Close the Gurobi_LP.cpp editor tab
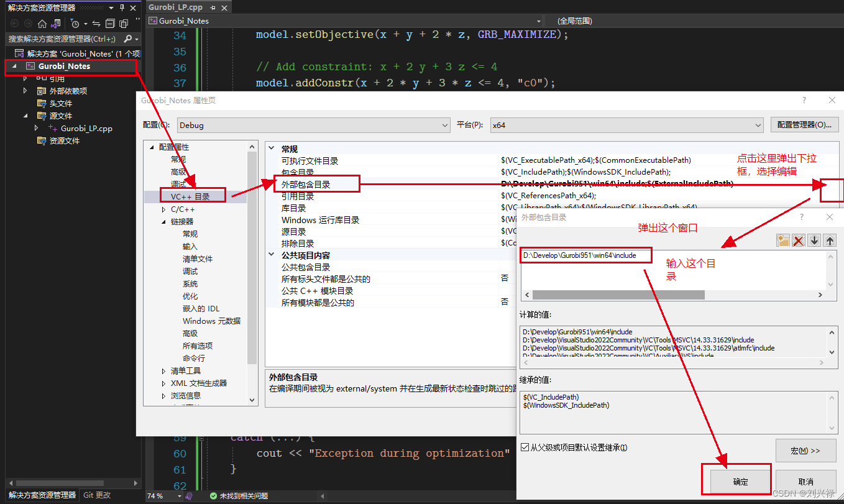 click(x=224, y=7)
